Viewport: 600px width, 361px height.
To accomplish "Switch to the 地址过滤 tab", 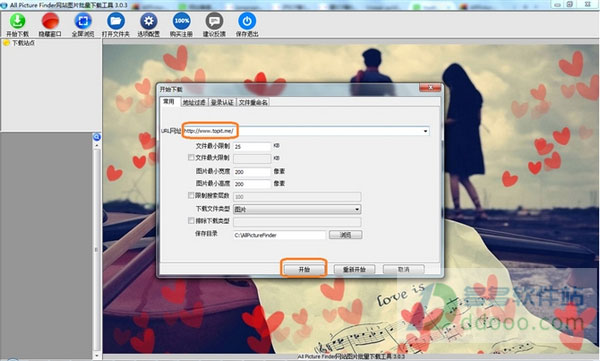I will point(194,102).
